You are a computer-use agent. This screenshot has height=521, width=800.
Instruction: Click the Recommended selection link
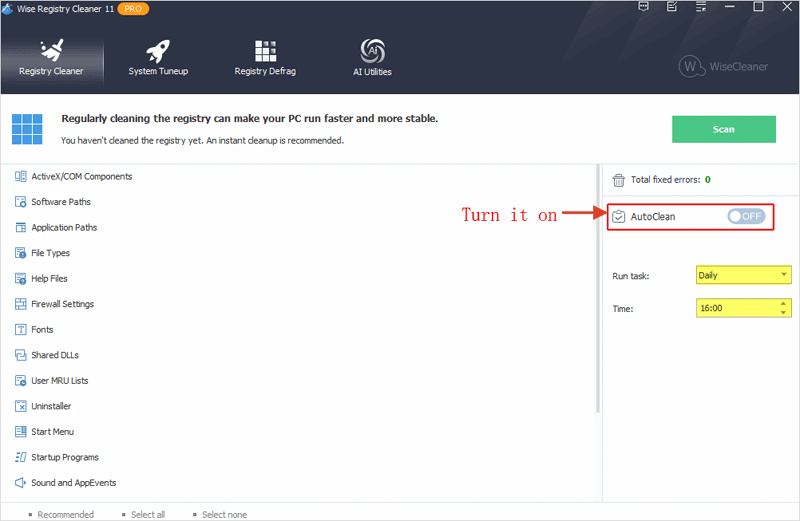65,514
